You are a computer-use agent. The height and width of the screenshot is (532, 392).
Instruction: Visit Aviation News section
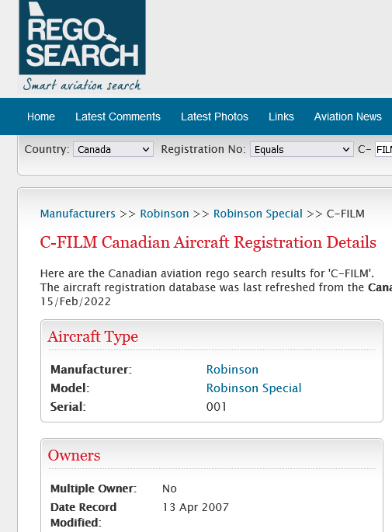point(348,116)
